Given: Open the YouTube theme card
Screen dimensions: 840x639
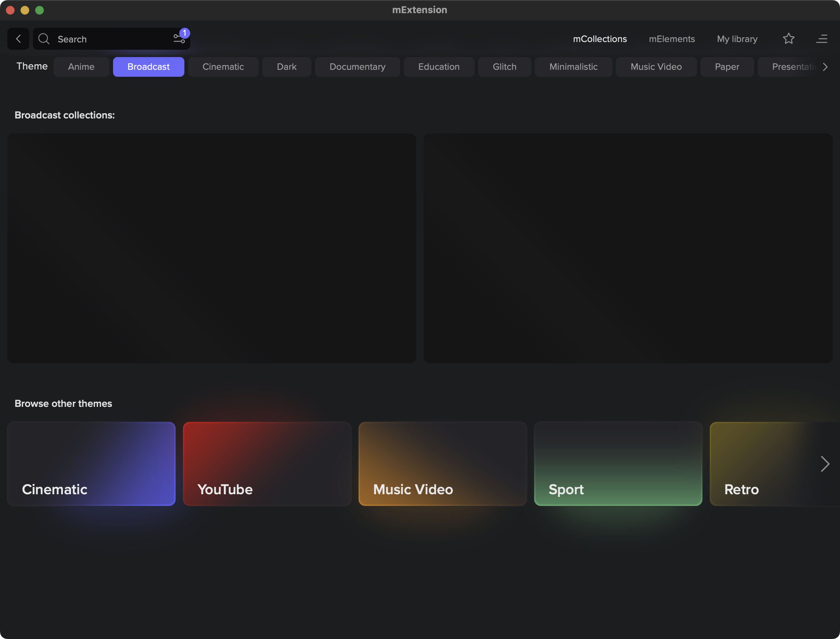Looking at the screenshot, I should [x=267, y=464].
